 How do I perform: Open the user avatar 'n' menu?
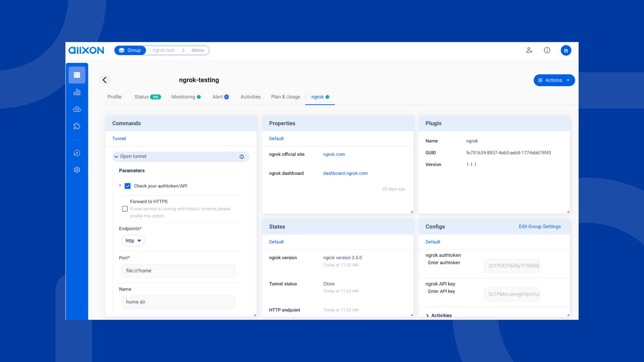[566, 50]
